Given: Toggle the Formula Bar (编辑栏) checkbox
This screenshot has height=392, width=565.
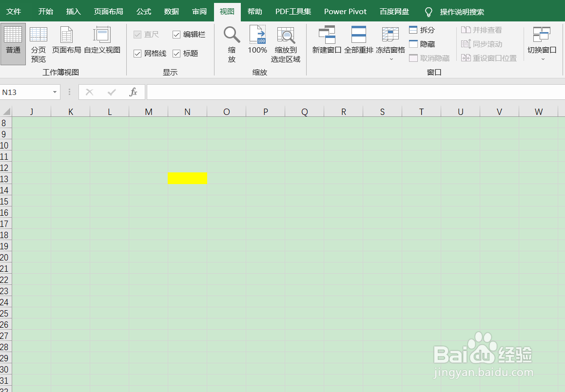Looking at the screenshot, I should [x=176, y=34].
